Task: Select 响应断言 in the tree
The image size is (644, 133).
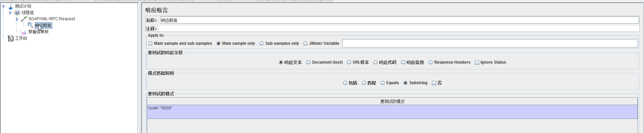Action: [43, 25]
